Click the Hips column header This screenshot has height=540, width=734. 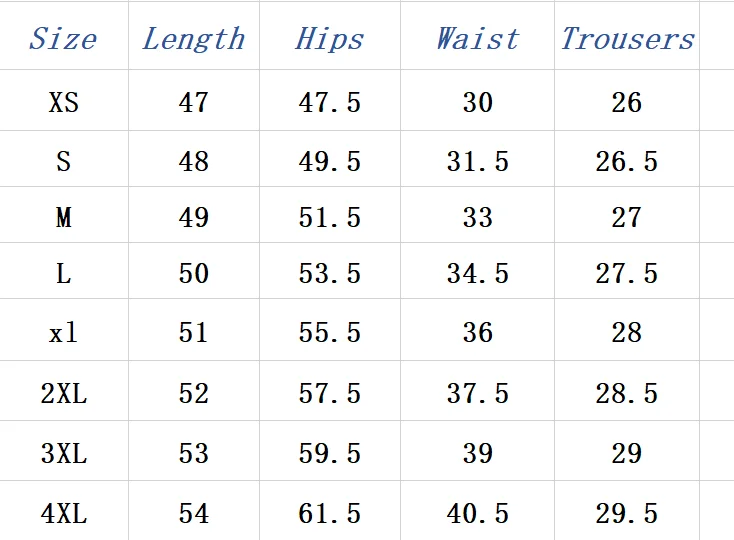329,39
